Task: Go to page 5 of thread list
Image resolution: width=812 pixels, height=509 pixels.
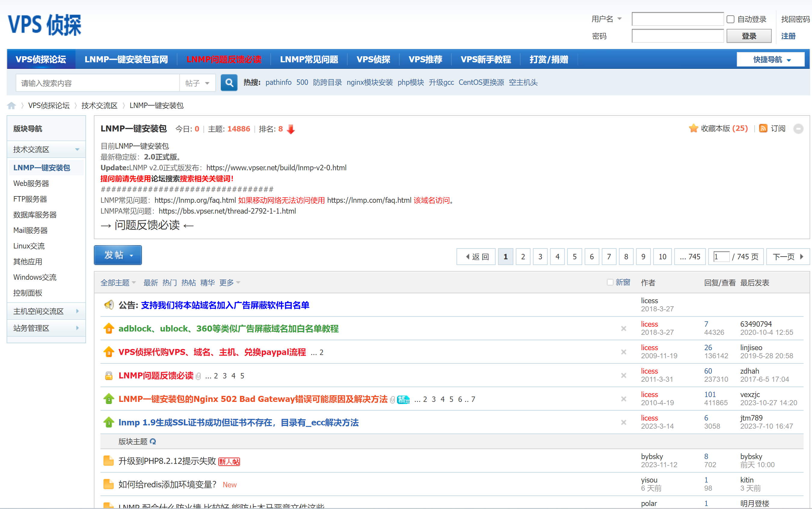Action: point(574,257)
